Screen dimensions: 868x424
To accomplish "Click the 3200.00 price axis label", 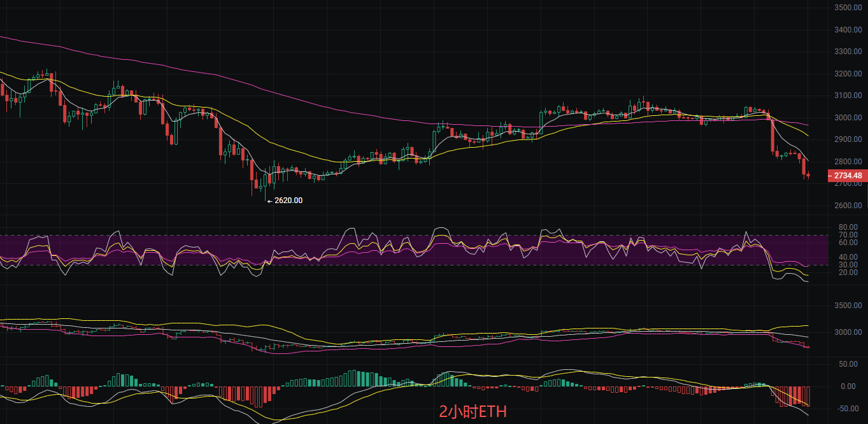I will (847, 74).
